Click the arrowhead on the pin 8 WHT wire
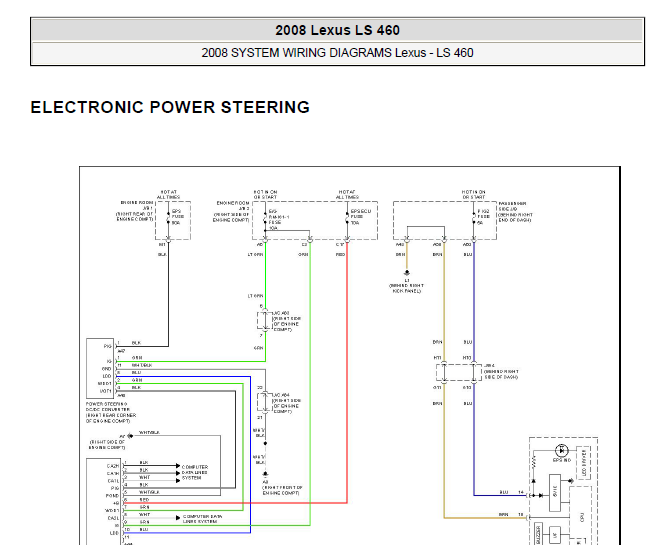This screenshot has height=545, width=666. pos(178,518)
